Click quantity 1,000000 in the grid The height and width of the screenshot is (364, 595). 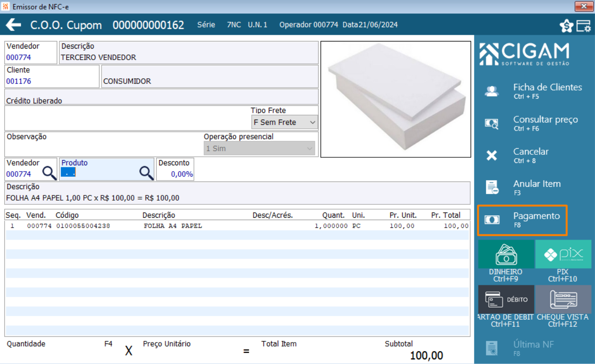[x=331, y=226]
